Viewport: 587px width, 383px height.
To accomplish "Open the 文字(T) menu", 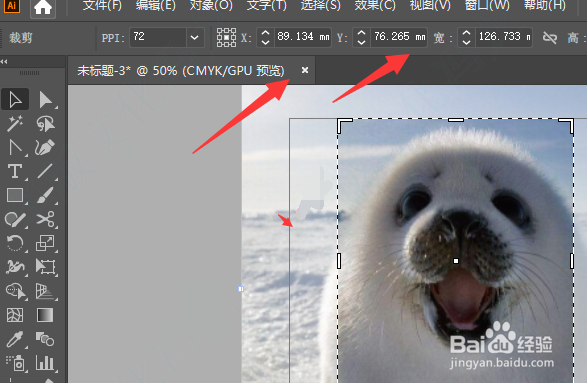I will (x=267, y=5).
